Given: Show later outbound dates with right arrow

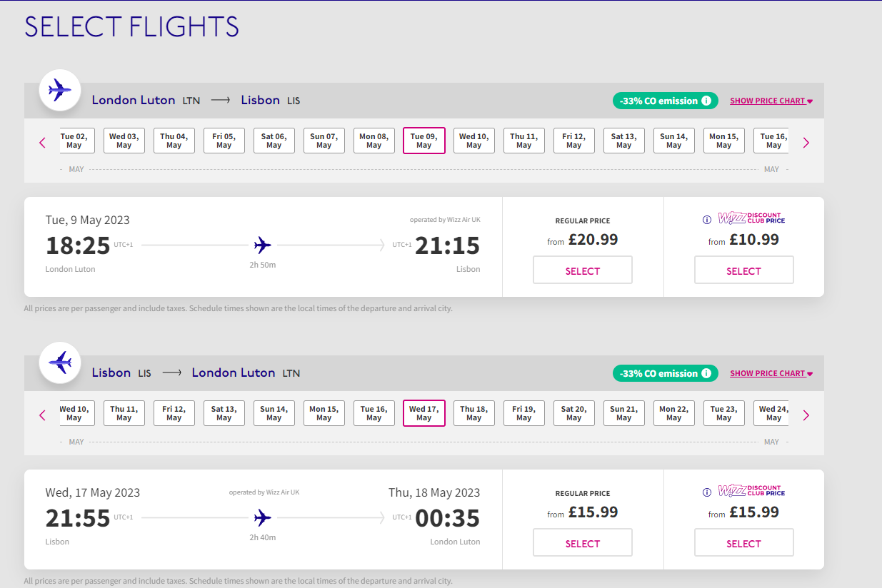Looking at the screenshot, I should coord(806,143).
